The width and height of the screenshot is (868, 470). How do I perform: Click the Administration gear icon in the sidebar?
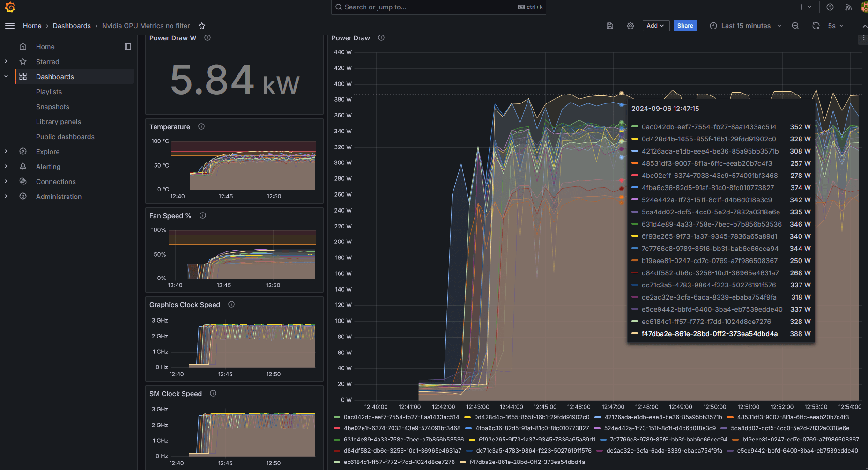coord(23,196)
